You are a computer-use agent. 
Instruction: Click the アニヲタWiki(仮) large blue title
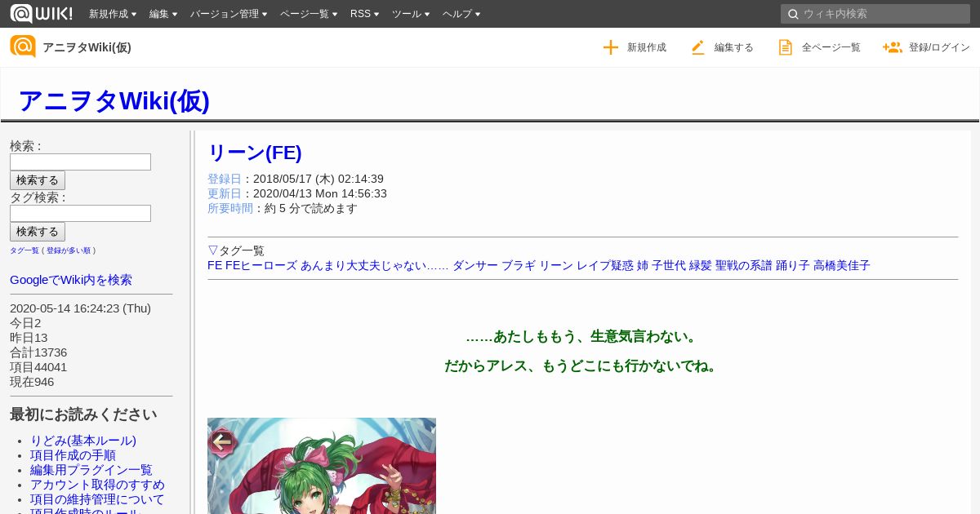[114, 100]
